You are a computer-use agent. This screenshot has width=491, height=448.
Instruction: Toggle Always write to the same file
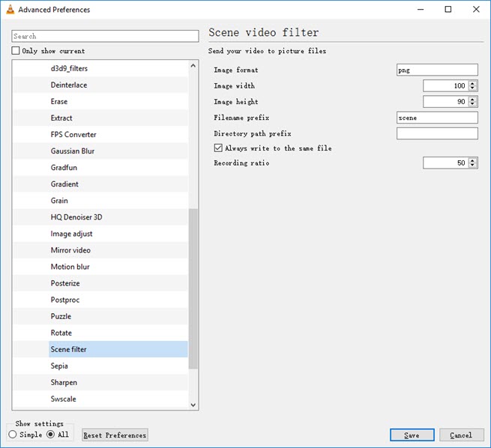click(218, 148)
